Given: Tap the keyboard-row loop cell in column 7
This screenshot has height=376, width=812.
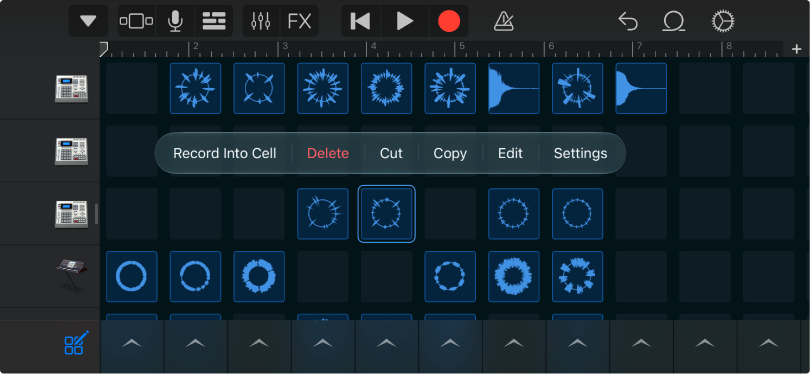Looking at the screenshot, I should pos(514,277).
